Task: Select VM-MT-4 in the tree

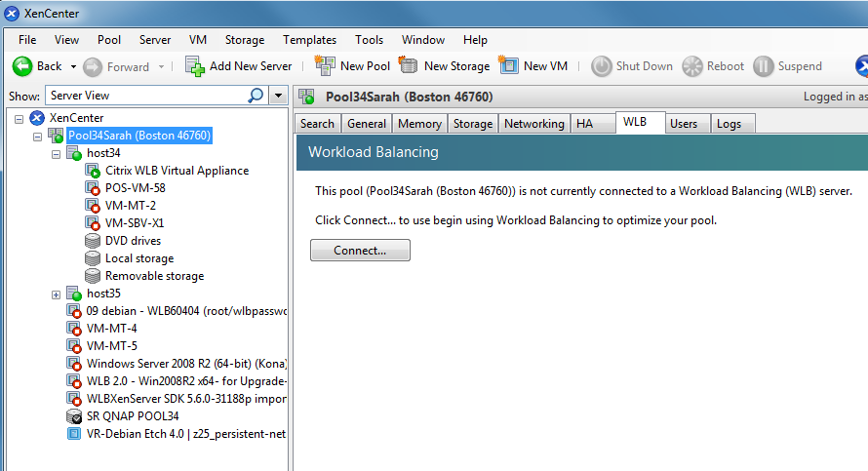Action: pyautogui.click(x=112, y=329)
